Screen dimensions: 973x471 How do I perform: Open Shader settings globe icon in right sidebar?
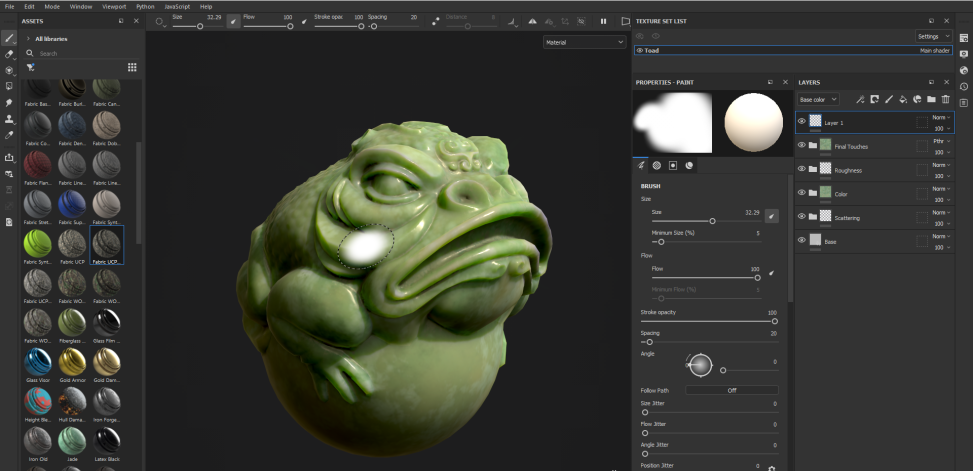(964, 71)
